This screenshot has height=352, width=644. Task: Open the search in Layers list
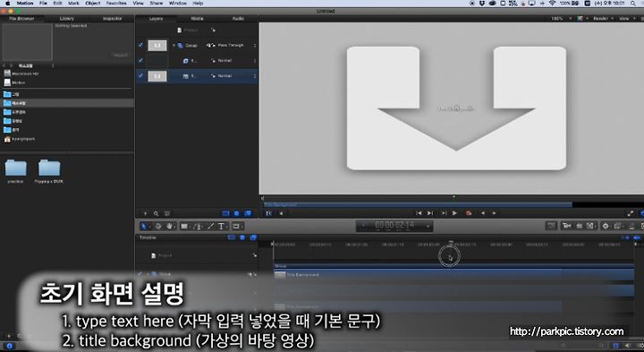coord(156,213)
